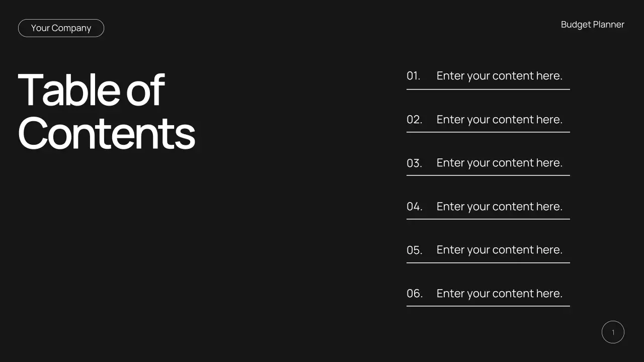Image resolution: width=644 pixels, height=362 pixels.
Task: Select the underline beneath entry 03
Action: click(488, 175)
